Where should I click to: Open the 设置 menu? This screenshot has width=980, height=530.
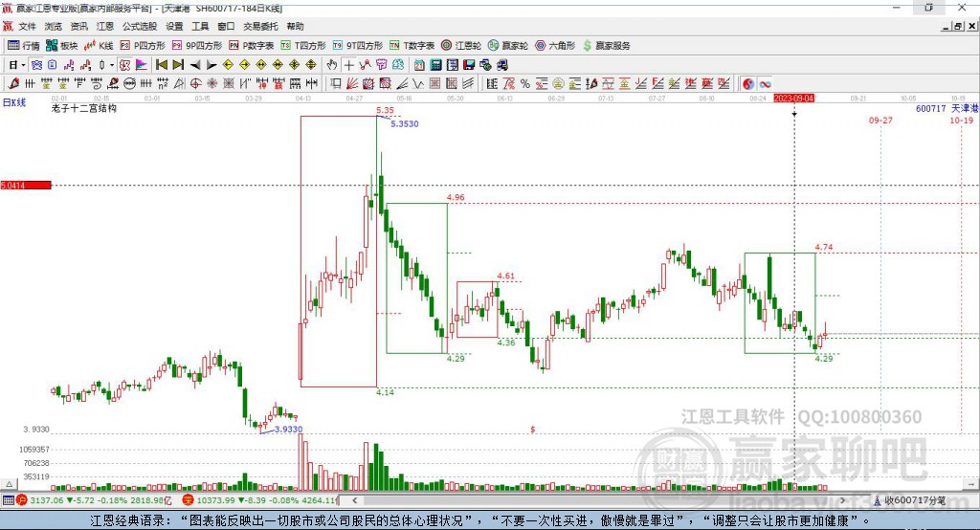point(174,26)
